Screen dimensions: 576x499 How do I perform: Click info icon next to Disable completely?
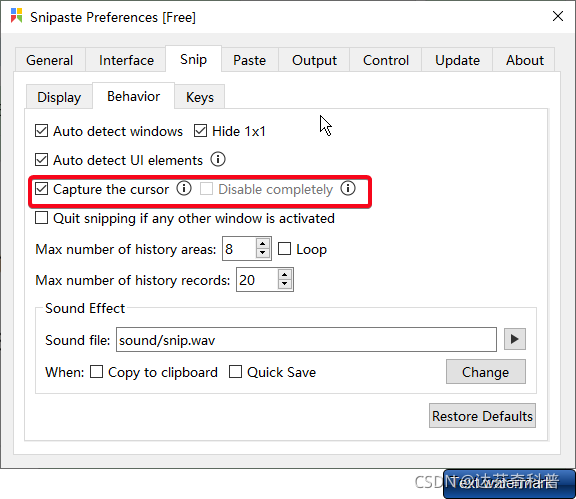pos(348,188)
